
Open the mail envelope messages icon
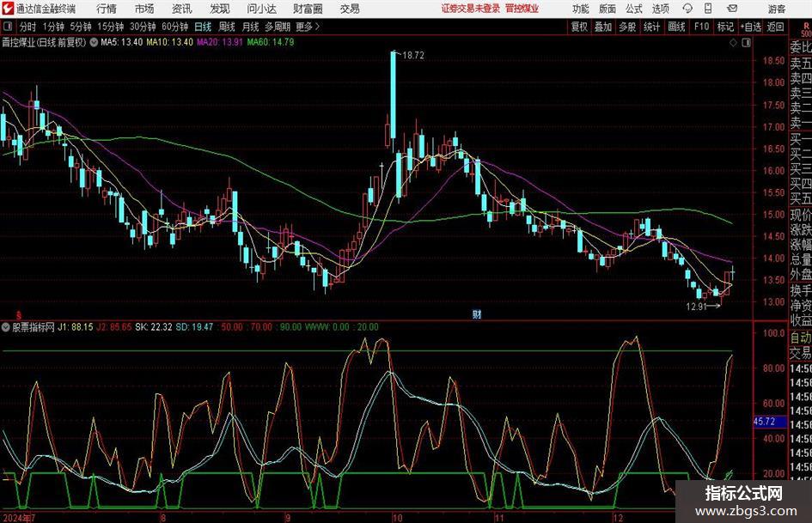(x=732, y=9)
